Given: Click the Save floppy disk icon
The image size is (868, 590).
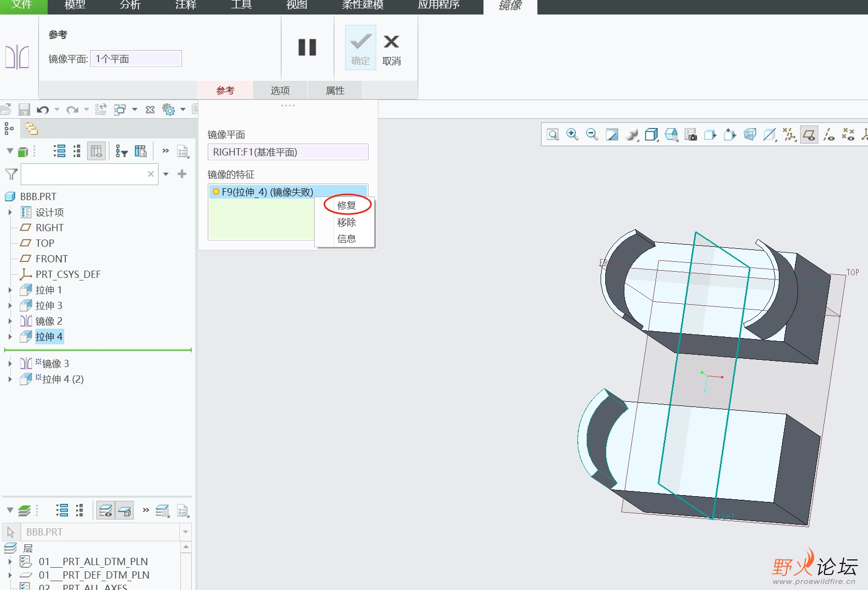Looking at the screenshot, I should click(24, 109).
